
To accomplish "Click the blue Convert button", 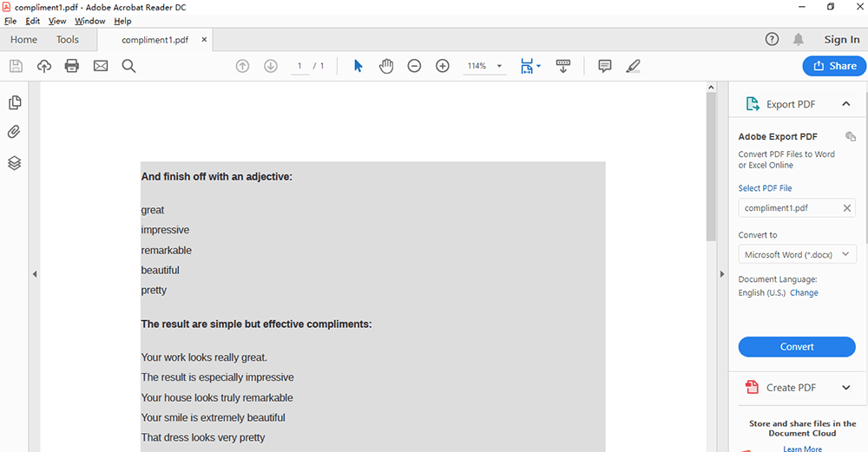I will (796, 347).
